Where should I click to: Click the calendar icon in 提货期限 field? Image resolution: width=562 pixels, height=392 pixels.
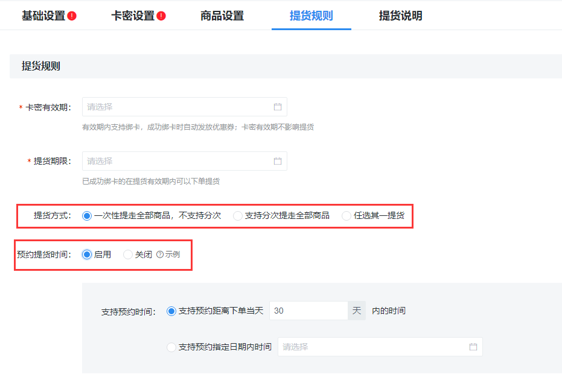click(x=277, y=161)
